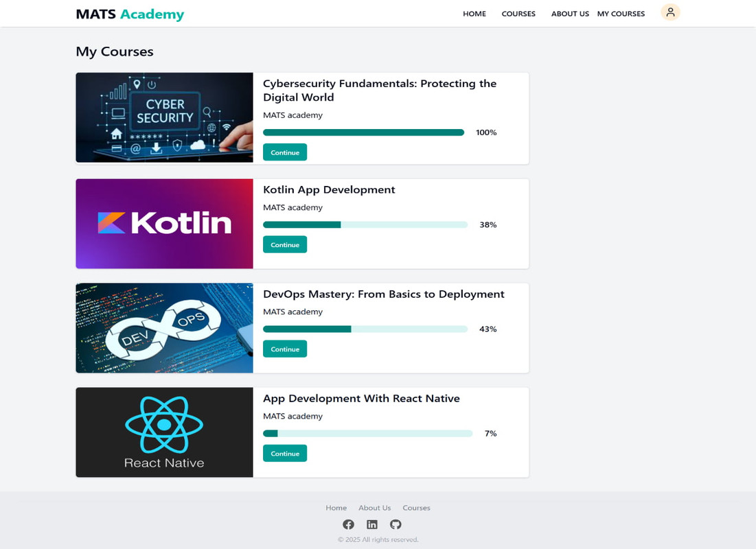Screen dimensions: 756x549
Task: Click the React Native course progress bar
Action: (368, 433)
